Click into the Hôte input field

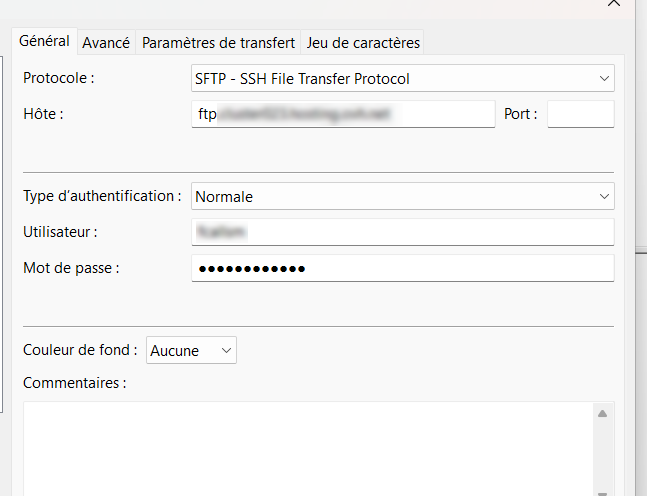pos(343,114)
